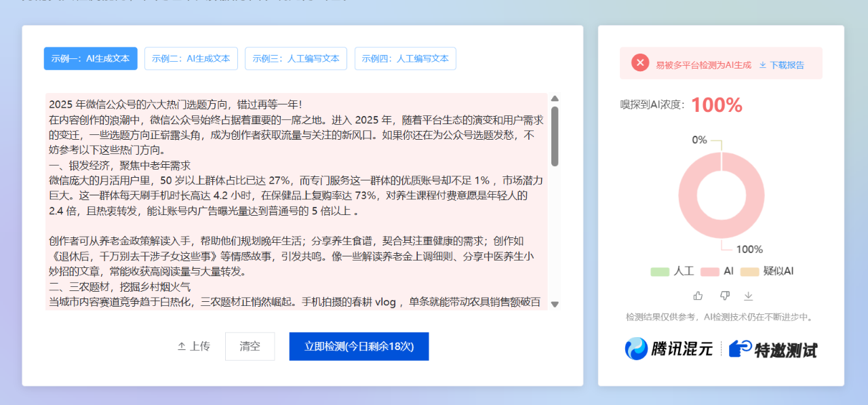Click the thumbs-up feedback icon
Image resolution: width=868 pixels, height=405 pixels.
(x=698, y=296)
